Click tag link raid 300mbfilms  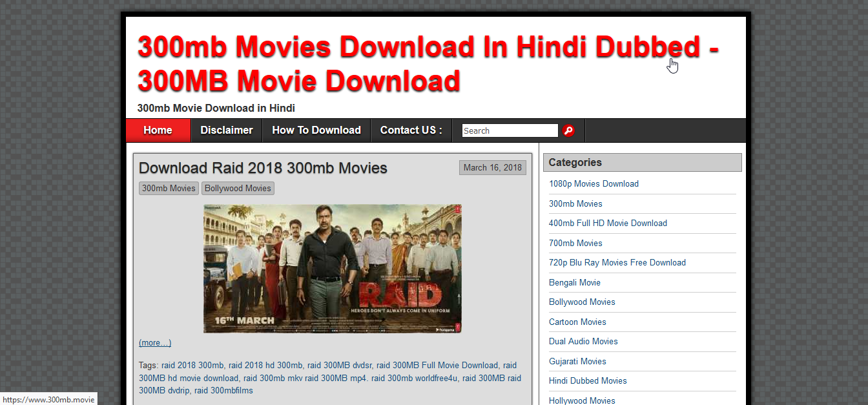tap(223, 391)
